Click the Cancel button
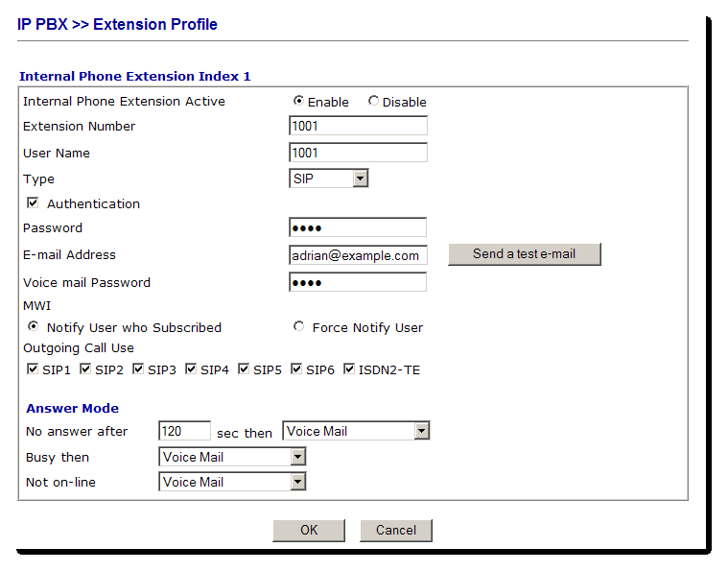The image size is (728, 571). click(x=396, y=531)
